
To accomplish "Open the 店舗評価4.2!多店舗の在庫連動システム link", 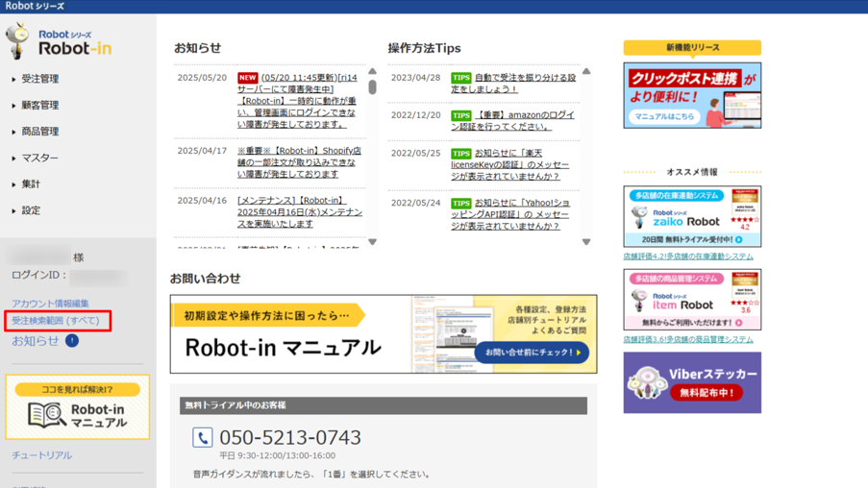I will 688,256.
